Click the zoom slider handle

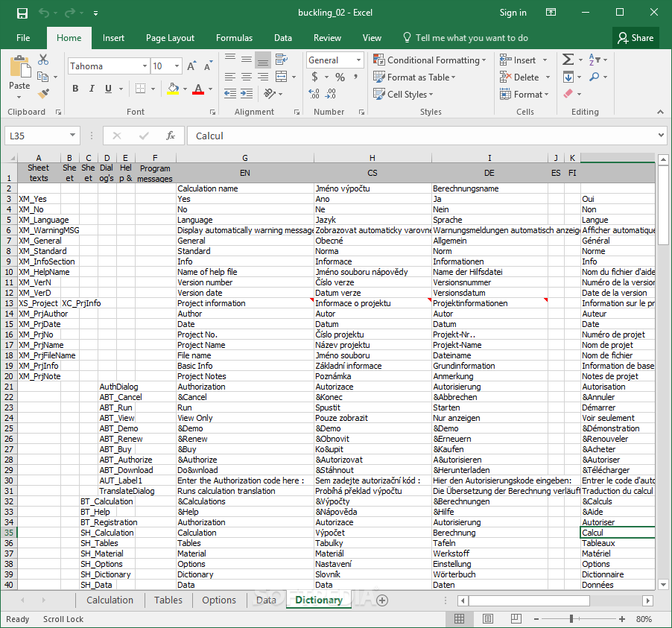point(571,618)
